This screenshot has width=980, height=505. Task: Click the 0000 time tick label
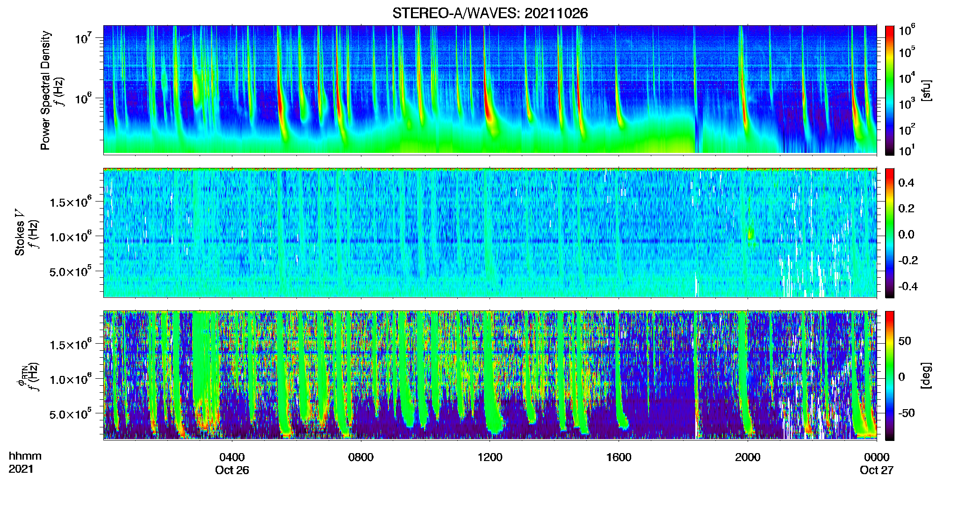(x=877, y=457)
